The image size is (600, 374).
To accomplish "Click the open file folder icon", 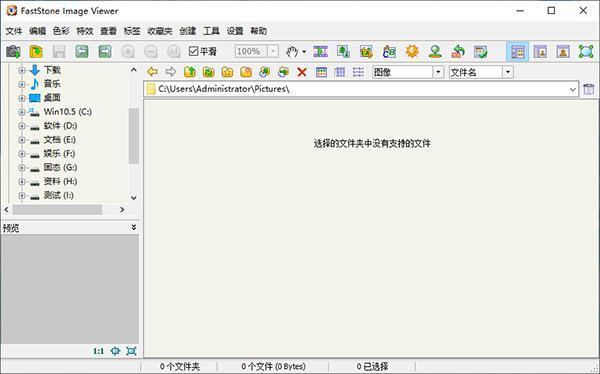I will (36, 51).
